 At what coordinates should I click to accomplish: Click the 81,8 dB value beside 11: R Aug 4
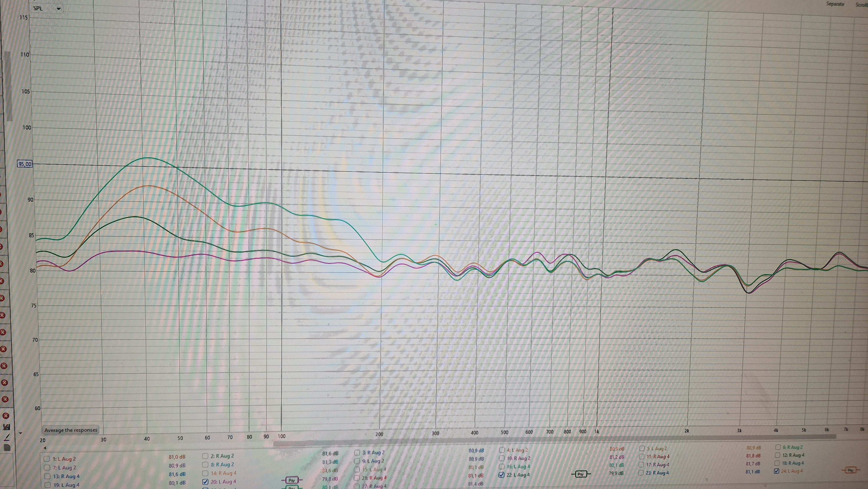753,456
